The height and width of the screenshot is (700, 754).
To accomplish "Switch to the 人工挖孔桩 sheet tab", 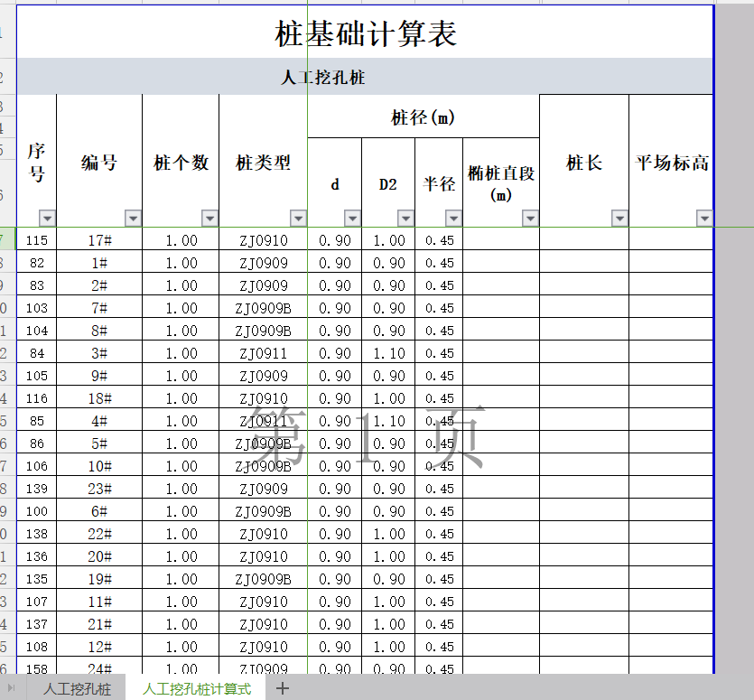I will pos(78,689).
